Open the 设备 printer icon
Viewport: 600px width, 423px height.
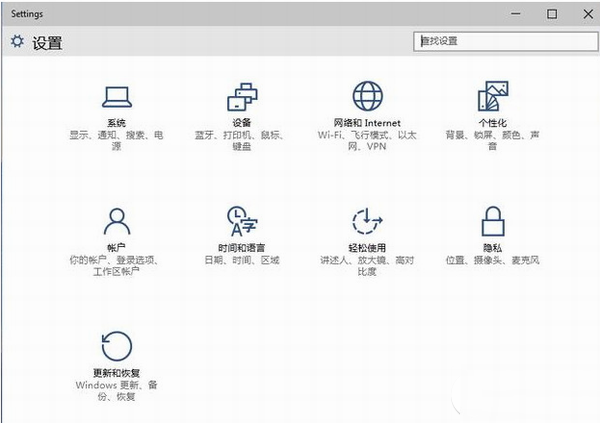pyautogui.click(x=242, y=96)
